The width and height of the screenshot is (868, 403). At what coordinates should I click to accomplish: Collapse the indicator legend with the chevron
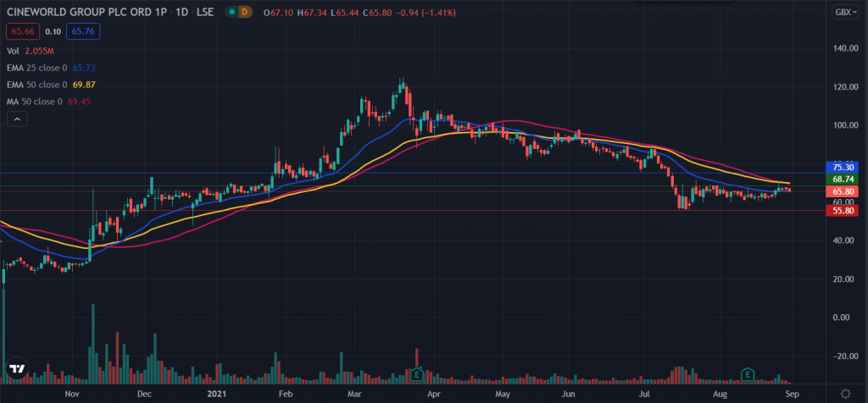(17, 119)
